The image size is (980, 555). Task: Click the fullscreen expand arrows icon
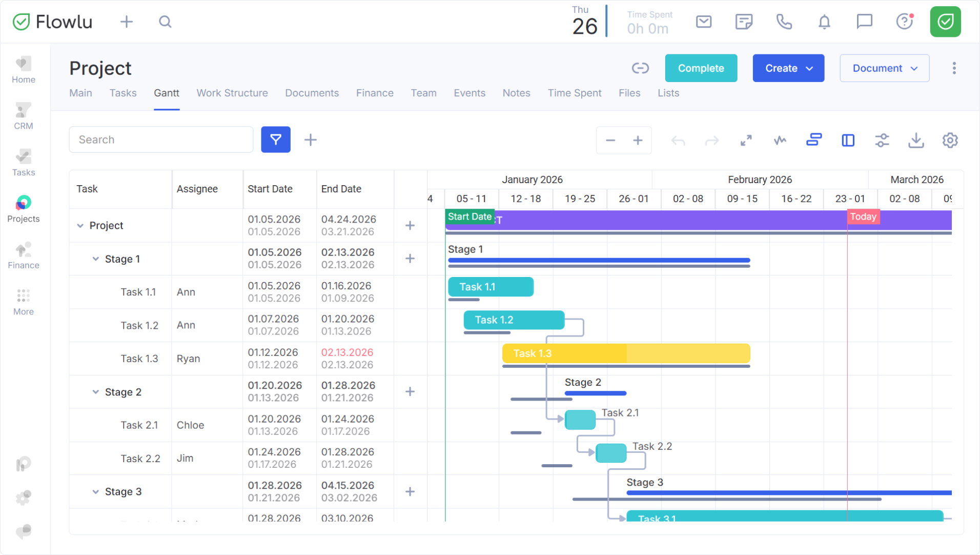pyautogui.click(x=746, y=141)
